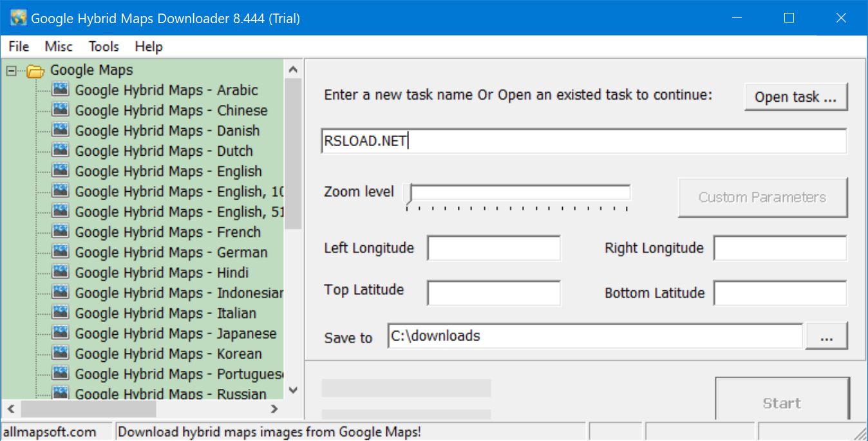Select Google Hybrid Maps - Japanese

pos(175,333)
